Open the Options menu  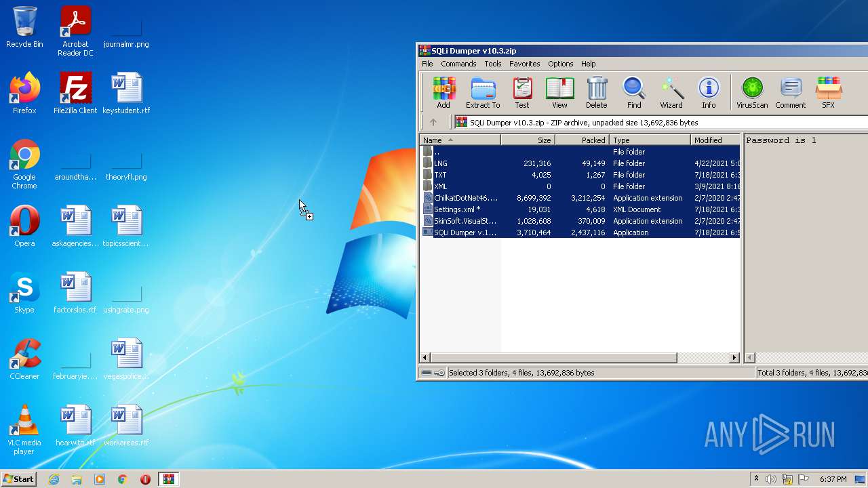[561, 64]
